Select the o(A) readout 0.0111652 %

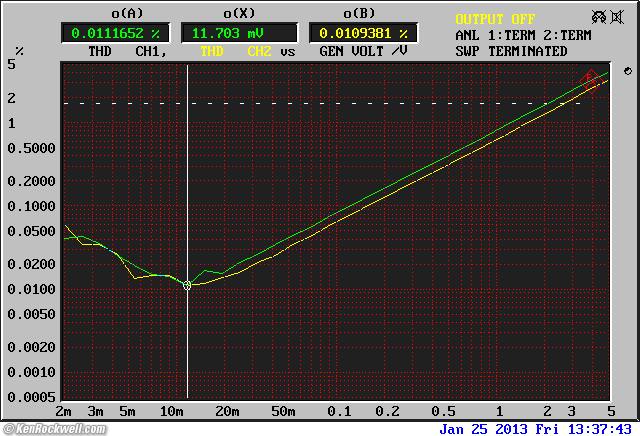(115, 33)
